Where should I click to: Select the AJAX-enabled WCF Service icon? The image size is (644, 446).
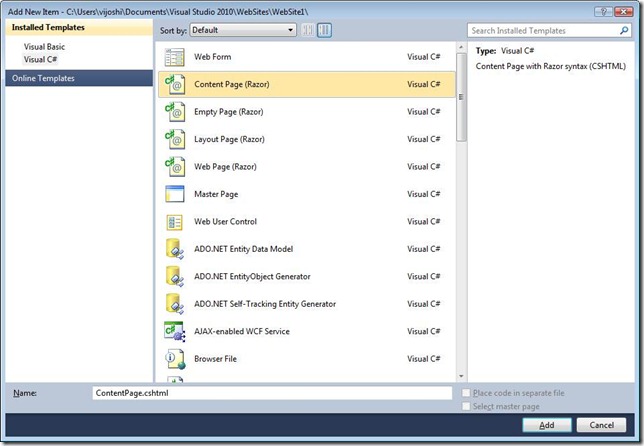(x=175, y=331)
